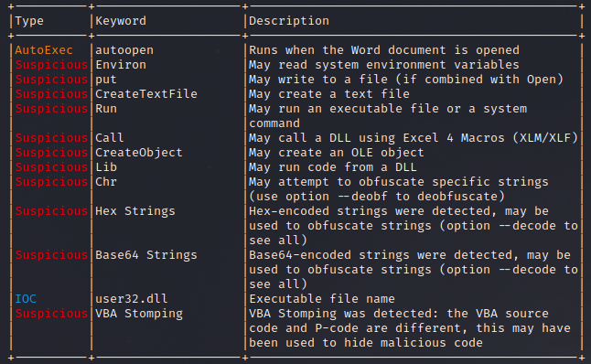591x364 pixels.
Task: Click the Run keyword entry
Action: click(106, 109)
